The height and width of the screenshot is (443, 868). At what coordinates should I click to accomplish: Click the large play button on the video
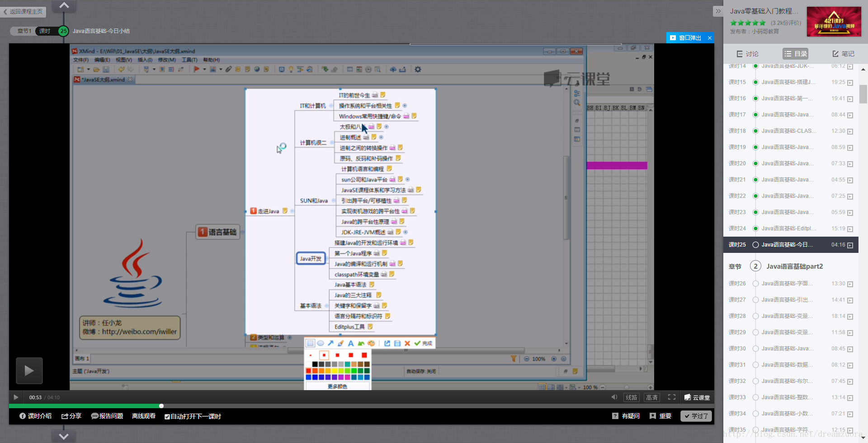29,371
